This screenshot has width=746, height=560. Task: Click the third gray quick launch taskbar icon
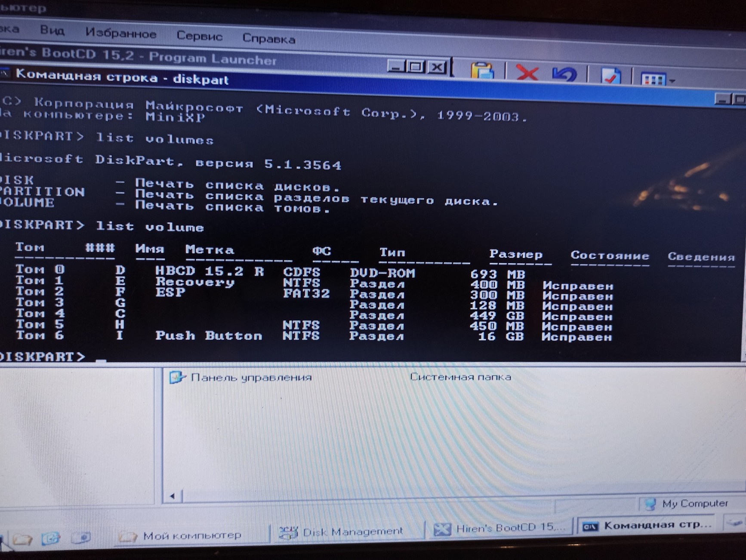(x=81, y=537)
